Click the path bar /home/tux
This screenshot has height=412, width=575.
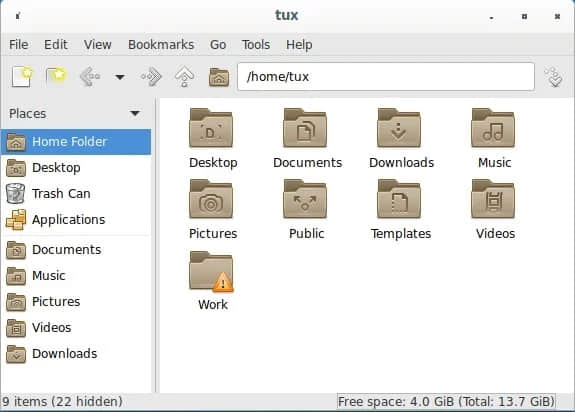coord(386,77)
